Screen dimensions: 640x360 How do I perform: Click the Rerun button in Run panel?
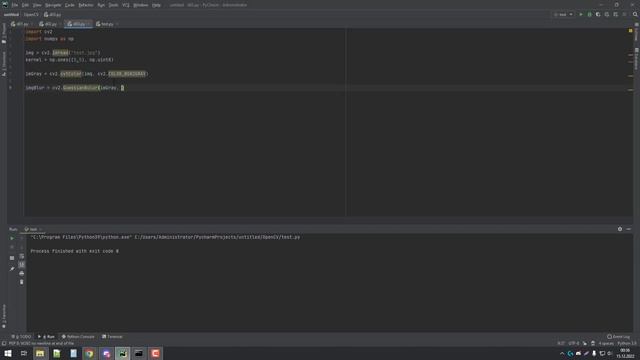(x=12, y=238)
